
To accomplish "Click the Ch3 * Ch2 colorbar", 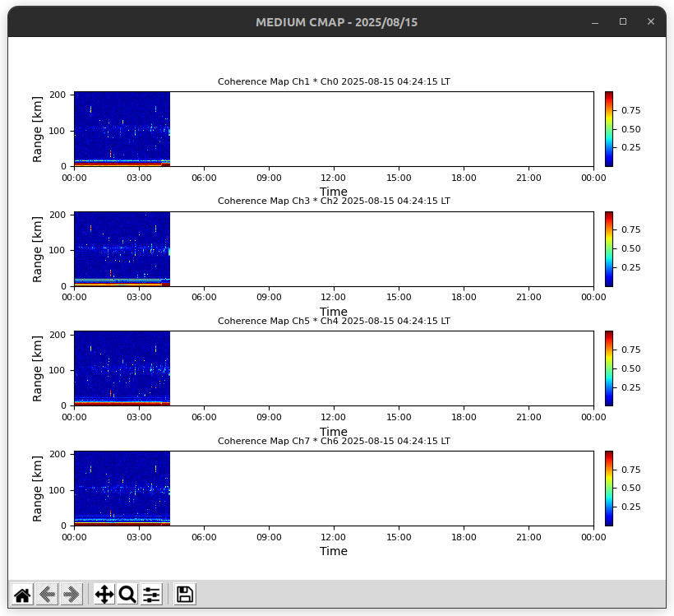I will point(609,249).
